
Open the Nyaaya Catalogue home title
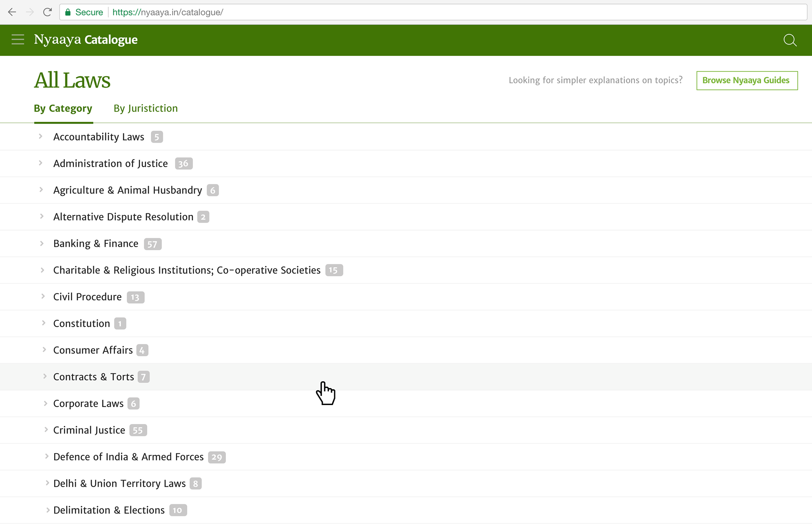point(86,40)
